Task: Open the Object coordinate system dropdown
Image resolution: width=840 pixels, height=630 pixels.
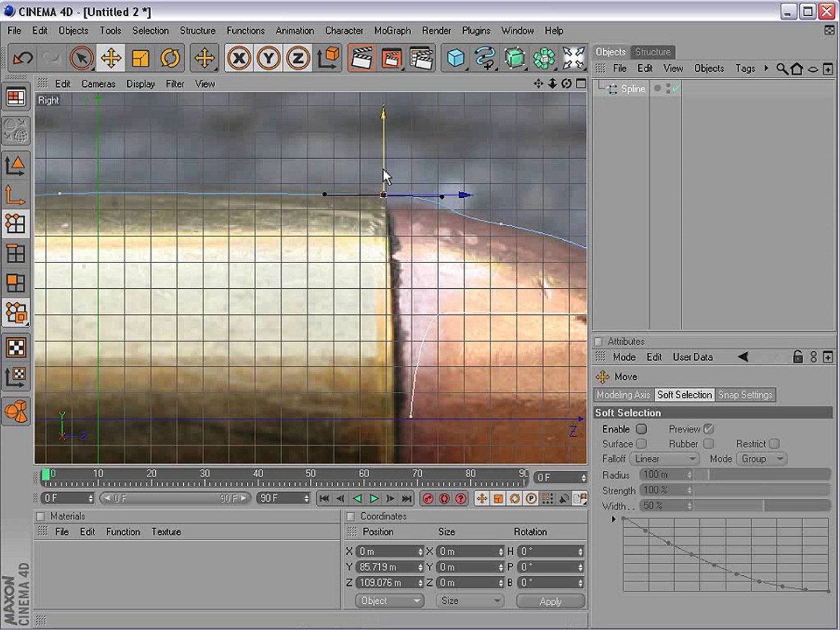Action: pos(389,601)
